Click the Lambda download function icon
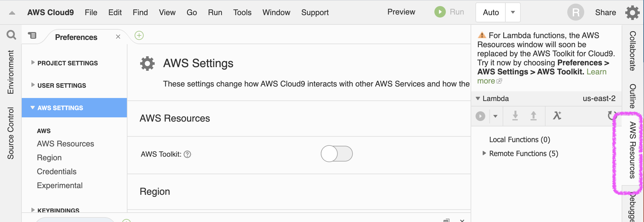Viewport: 644px width, 222px height. coord(515,116)
